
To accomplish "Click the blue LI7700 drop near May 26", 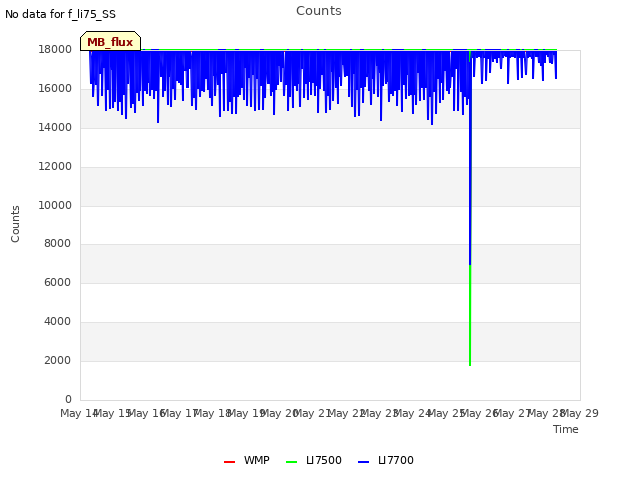I will [470, 157].
